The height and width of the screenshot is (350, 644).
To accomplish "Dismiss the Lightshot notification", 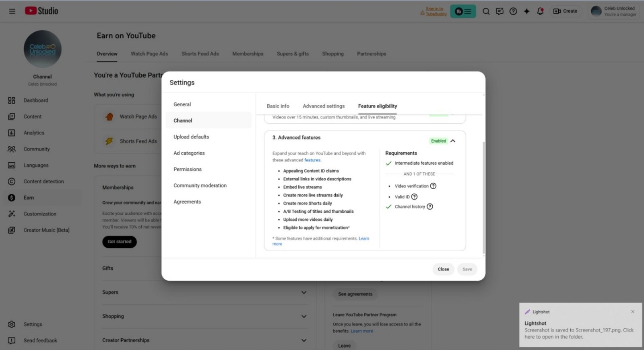I will [x=633, y=312].
